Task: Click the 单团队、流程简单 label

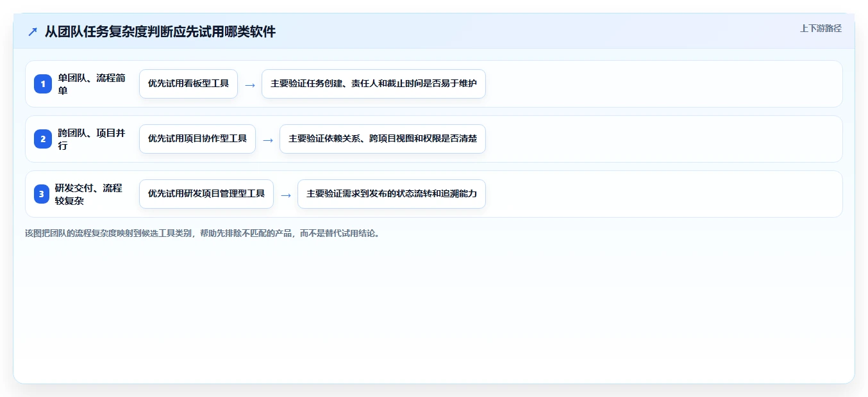Action: [x=92, y=84]
